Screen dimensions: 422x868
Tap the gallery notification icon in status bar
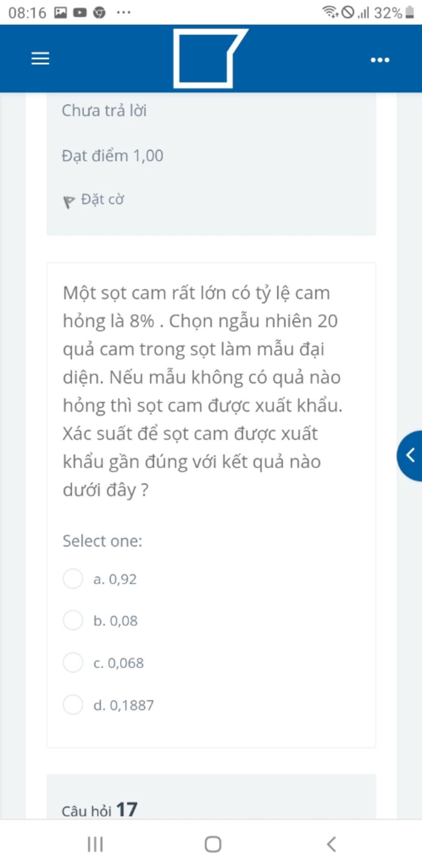(61, 13)
